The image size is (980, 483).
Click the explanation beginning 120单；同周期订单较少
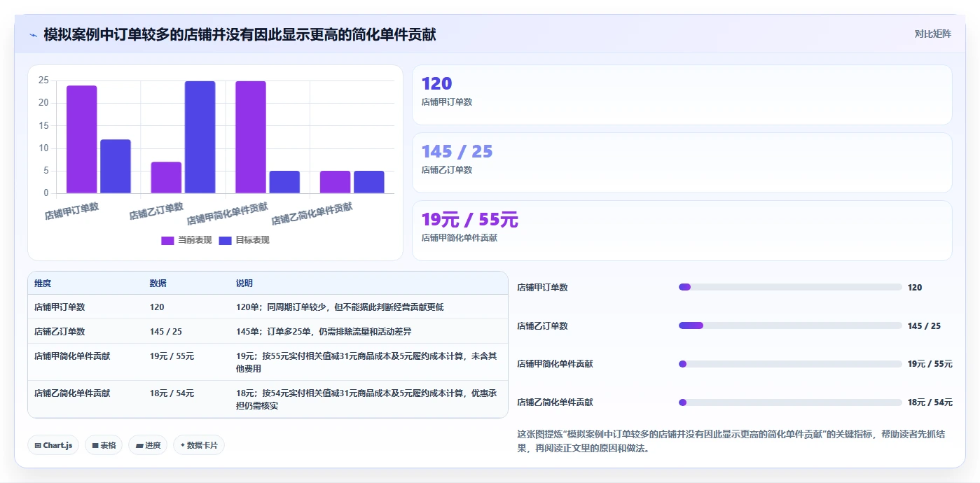tap(340, 307)
